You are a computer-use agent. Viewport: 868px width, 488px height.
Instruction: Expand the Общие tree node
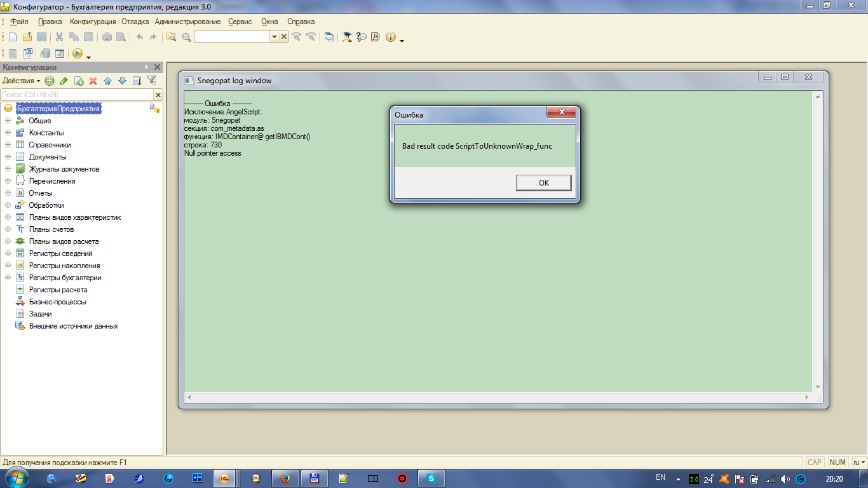[x=8, y=121]
